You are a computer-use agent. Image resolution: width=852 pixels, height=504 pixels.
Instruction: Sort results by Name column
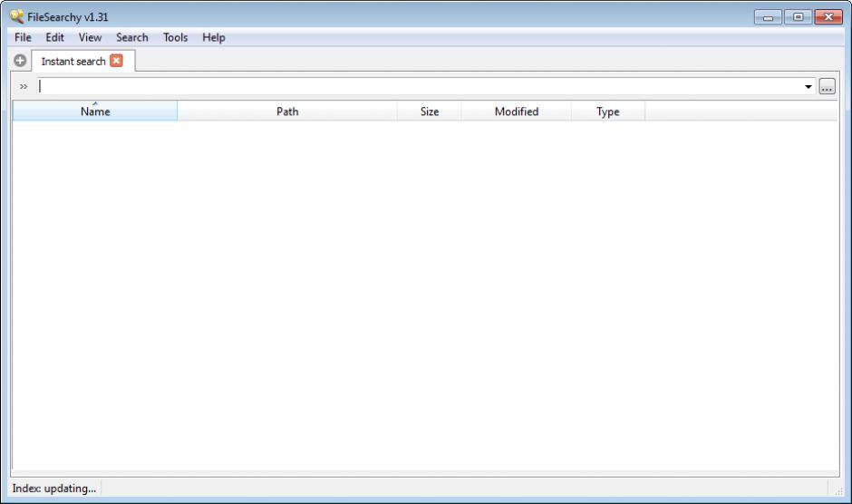[95, 111]
